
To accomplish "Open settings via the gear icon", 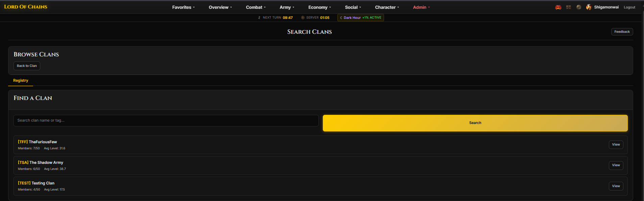I will pyautogui.click(x=579, y=7).
